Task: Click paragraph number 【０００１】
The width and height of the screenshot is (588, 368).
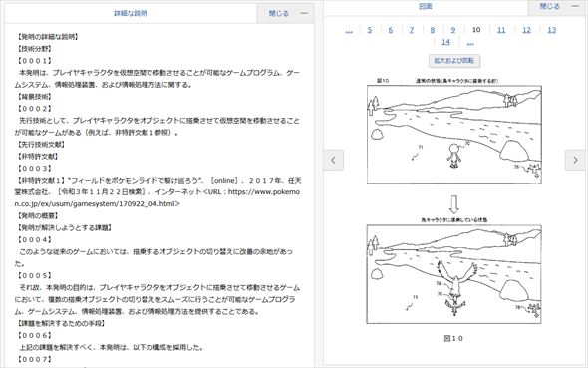Action: pos(34,61)
